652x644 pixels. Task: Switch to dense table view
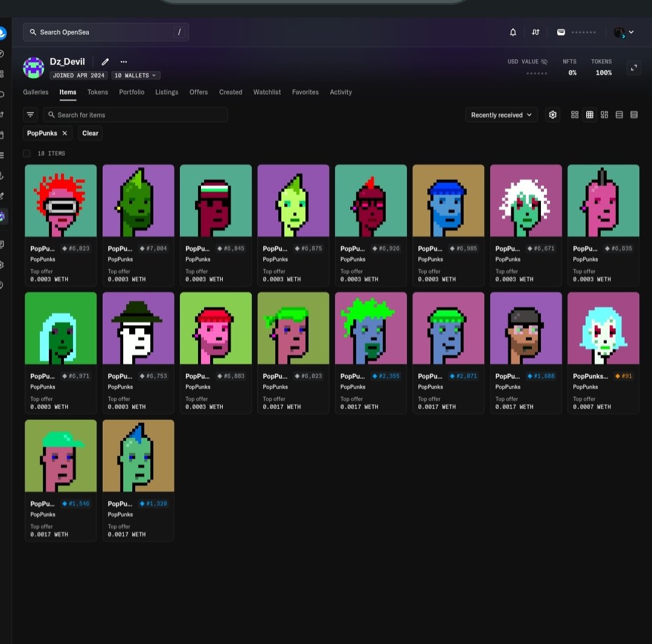634,115
